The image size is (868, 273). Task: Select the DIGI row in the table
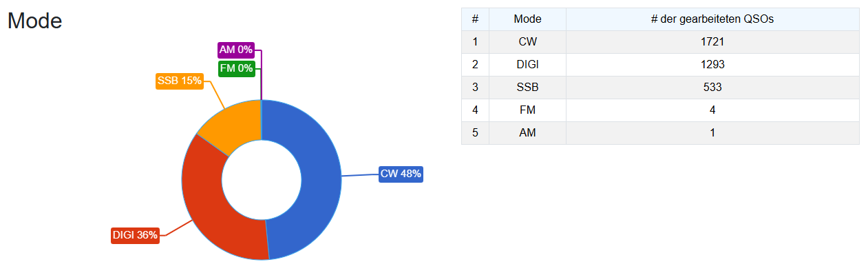[661, 65]
